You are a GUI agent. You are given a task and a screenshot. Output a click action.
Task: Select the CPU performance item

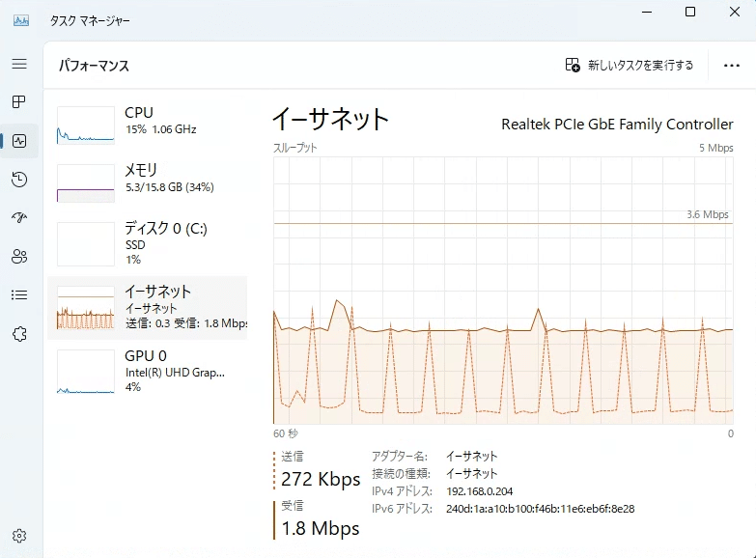click(150, 122)
